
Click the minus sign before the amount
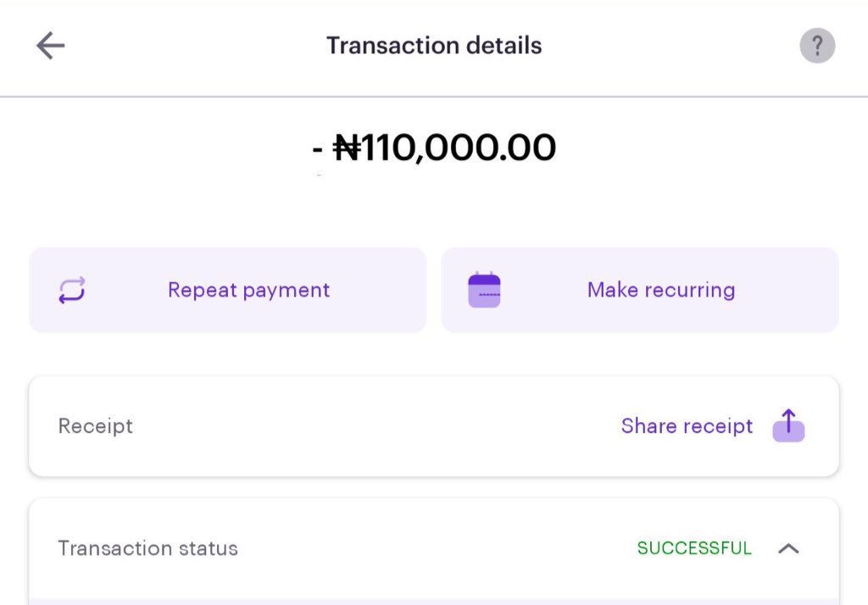[317, 149]
